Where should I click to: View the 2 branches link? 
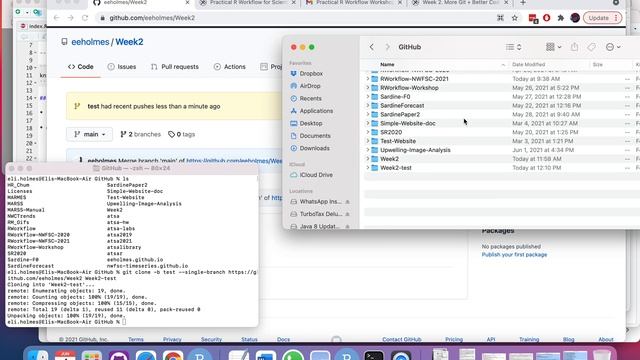(140, 134)
